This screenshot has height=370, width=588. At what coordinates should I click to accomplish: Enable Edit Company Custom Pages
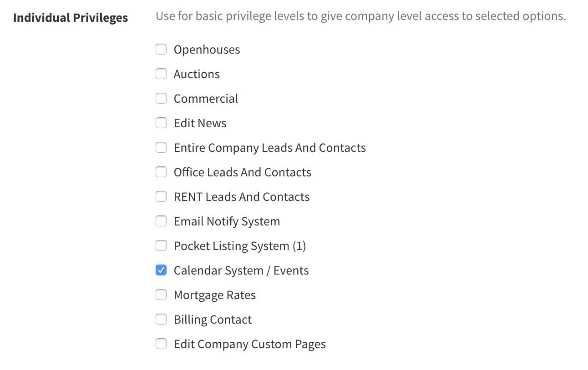coord(161,344)
